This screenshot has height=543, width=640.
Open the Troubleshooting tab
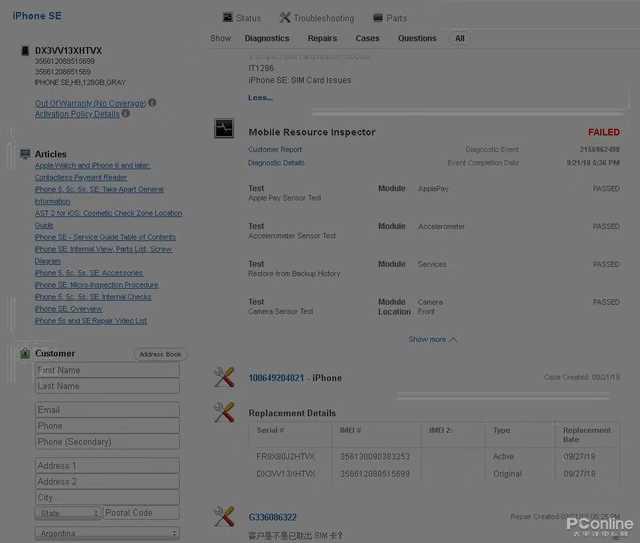(317, 18)
